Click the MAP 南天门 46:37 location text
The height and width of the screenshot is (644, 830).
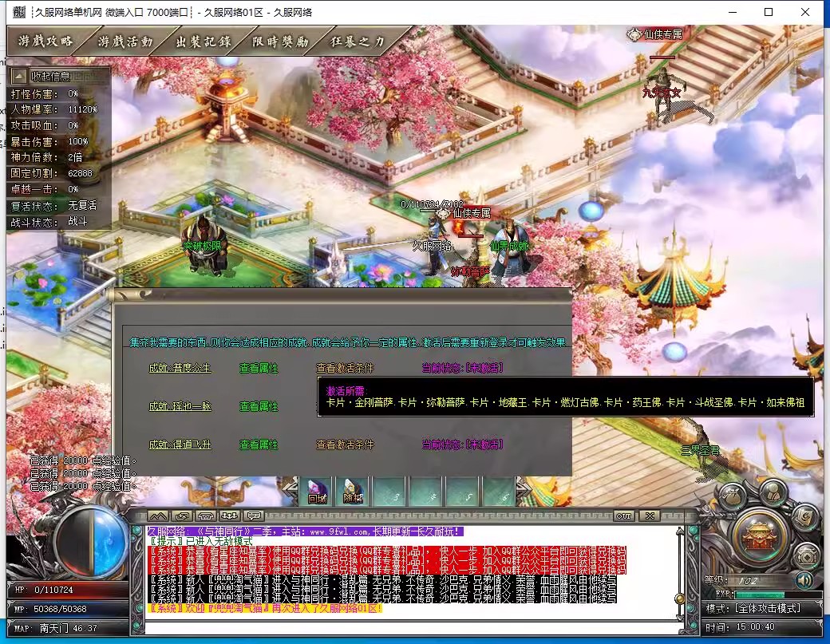point(56,628)
